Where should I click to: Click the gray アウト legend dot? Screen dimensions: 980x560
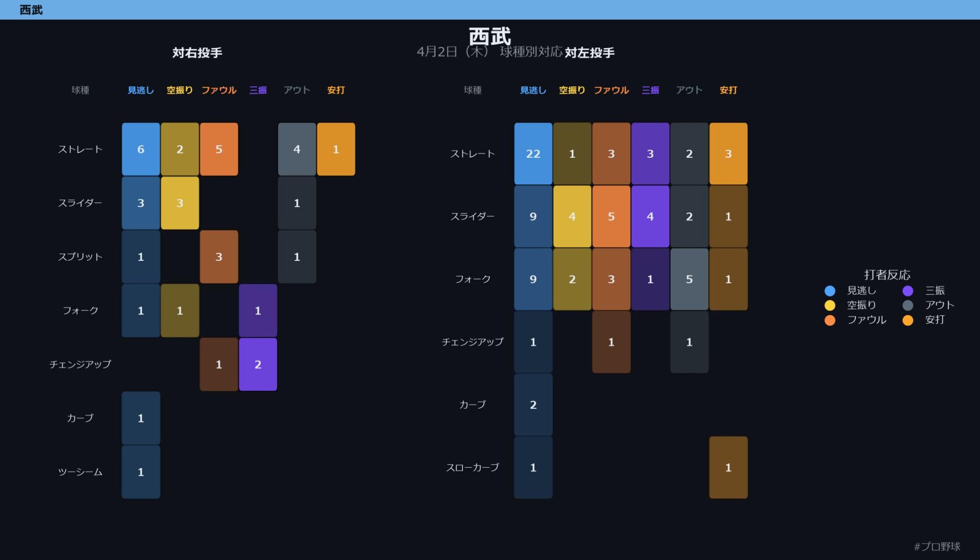click(x=908, y=305)
